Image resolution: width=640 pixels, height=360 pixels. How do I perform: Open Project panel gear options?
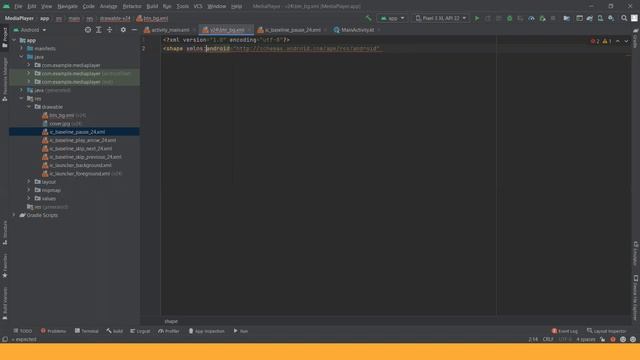(x=123, y=30)
